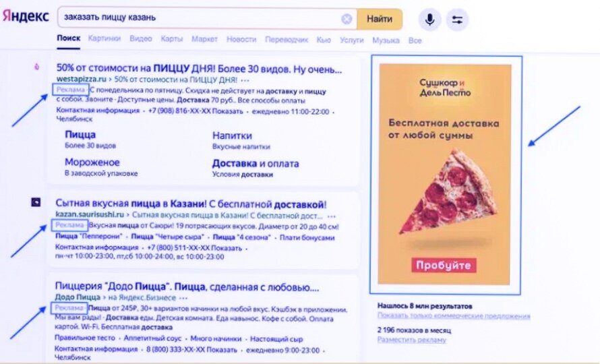Open more options dots for kazan.saurisushi.ru result

click(332, 216)
